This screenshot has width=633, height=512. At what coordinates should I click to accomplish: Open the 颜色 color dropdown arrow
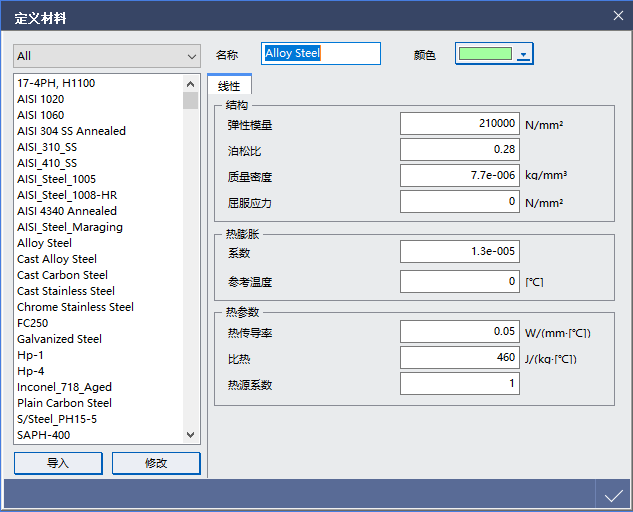[523, 54]
